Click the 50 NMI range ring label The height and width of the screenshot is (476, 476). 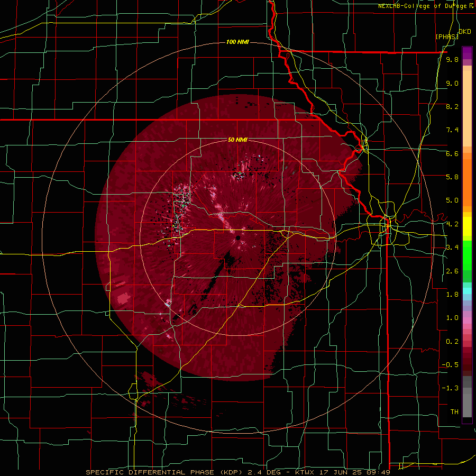(x=237, y=140)
